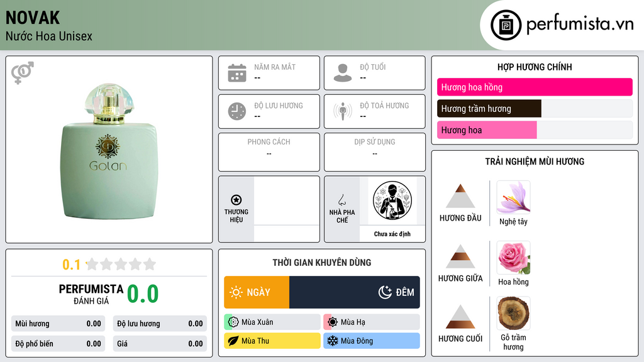This screenshot has width=644, height=362.
Task: Choose the Mùa Xuân season chip
Action: 272,322
